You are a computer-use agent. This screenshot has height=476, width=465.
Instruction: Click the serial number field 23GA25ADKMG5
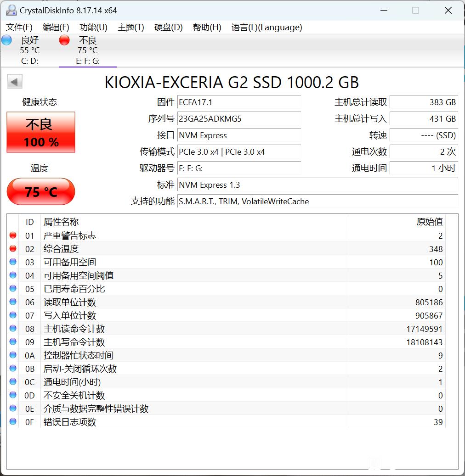239,118
